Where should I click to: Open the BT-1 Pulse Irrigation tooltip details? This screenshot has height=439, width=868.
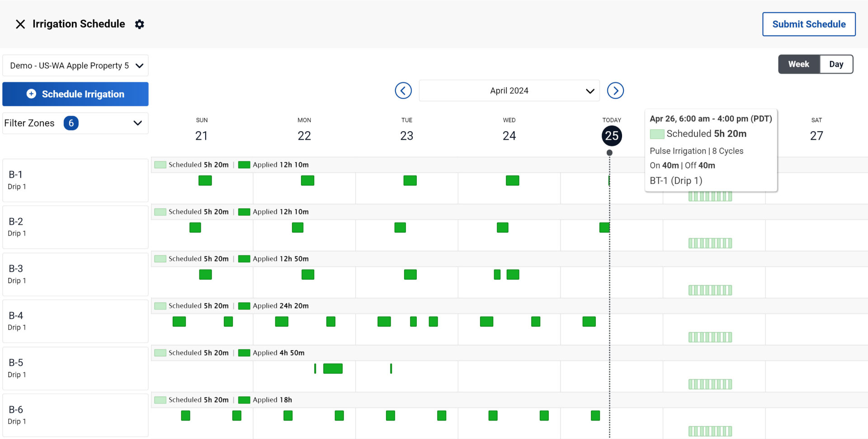(711, 149)
